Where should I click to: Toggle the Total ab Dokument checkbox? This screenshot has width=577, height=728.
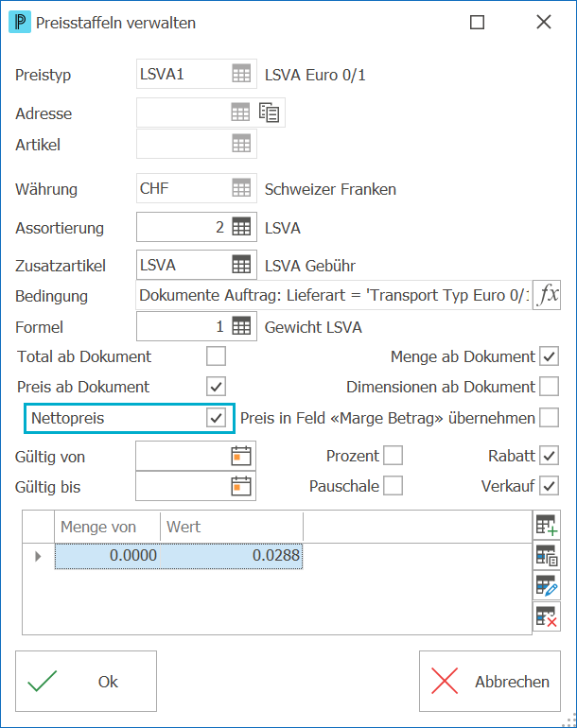click(x=216, y=356)
